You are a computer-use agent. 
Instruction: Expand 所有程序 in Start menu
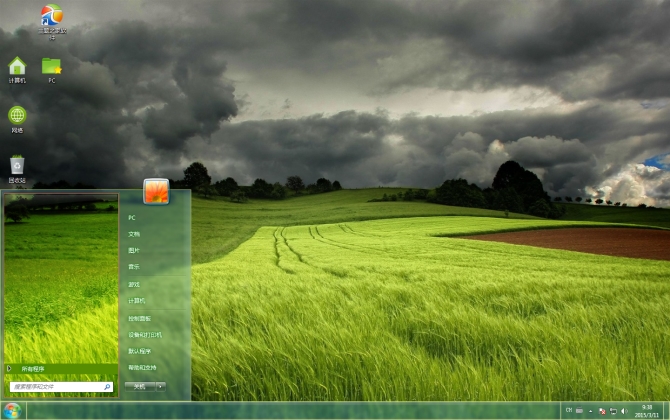(61, 369)
